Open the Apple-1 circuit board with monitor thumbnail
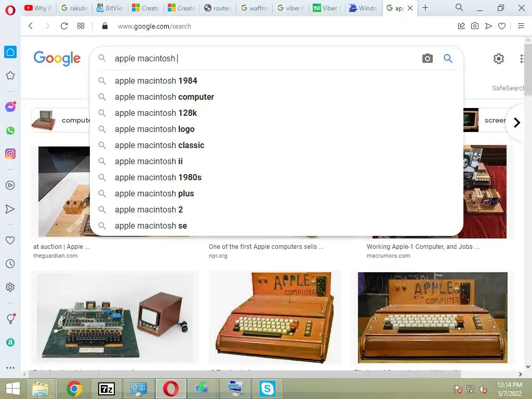The height and width of the screenshot is (399, 532). point(115,317)
